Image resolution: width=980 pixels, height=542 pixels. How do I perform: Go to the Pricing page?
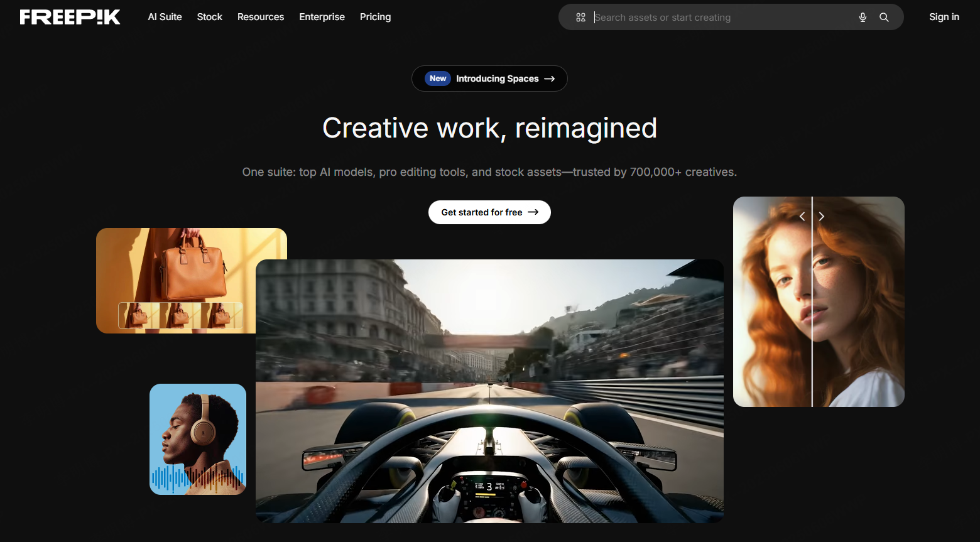(x=375, y=17)
